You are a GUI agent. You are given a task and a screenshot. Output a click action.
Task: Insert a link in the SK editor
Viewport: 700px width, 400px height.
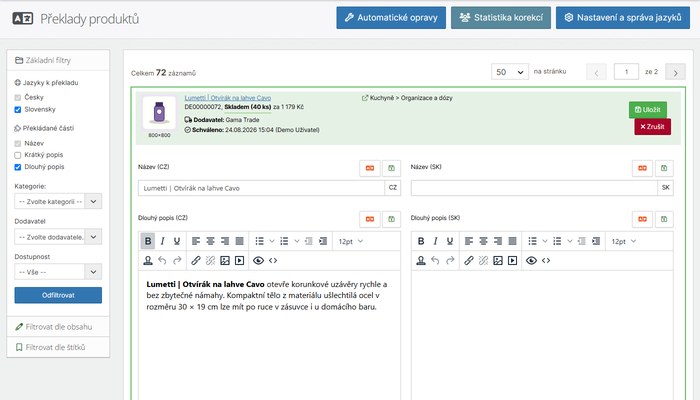click(x=468, y=261)
